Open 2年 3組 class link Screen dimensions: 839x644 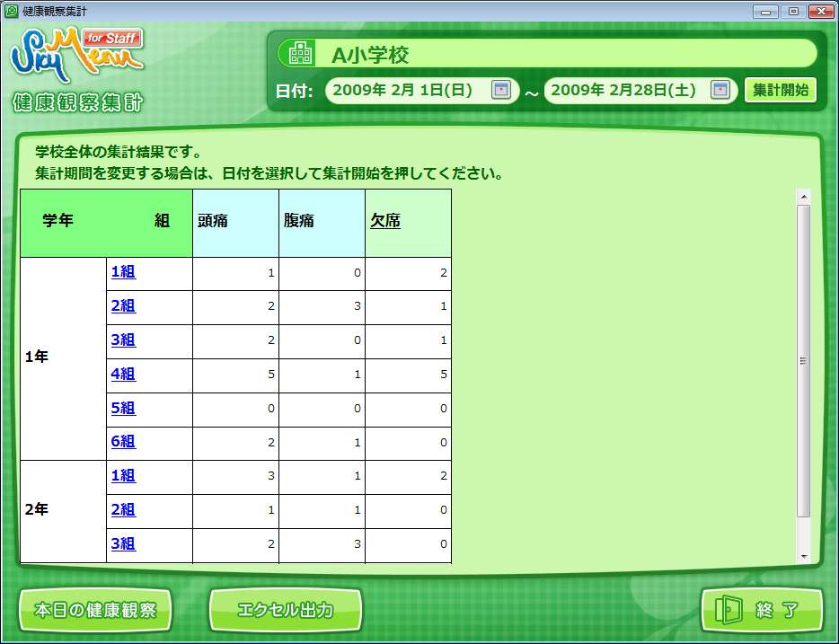123,544
